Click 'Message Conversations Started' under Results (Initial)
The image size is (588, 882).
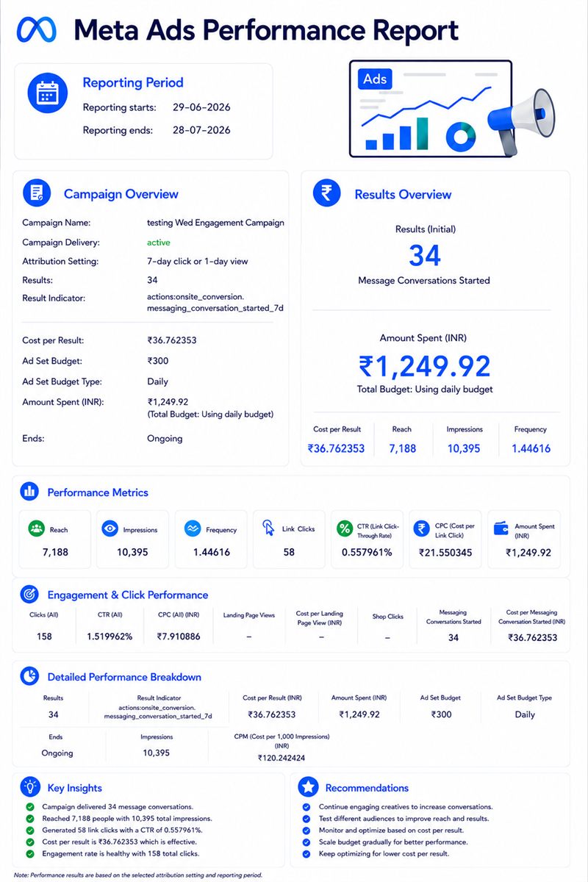(424, 280)
